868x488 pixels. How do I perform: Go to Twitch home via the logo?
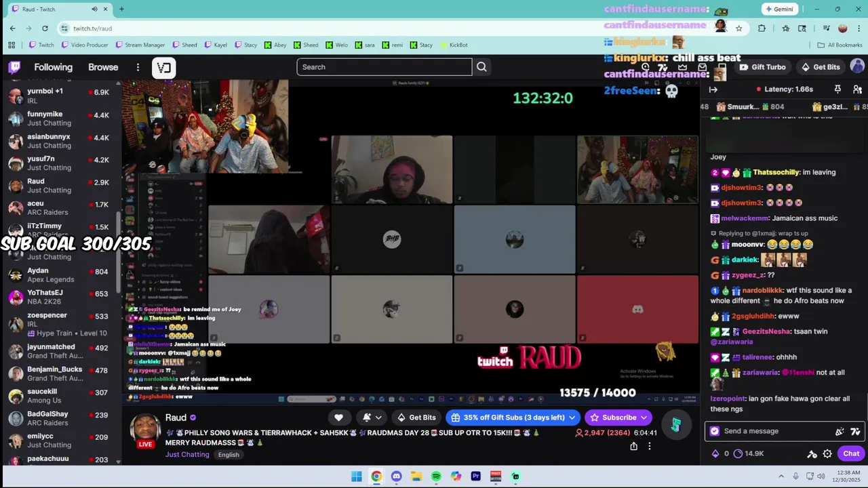(14, 67)
